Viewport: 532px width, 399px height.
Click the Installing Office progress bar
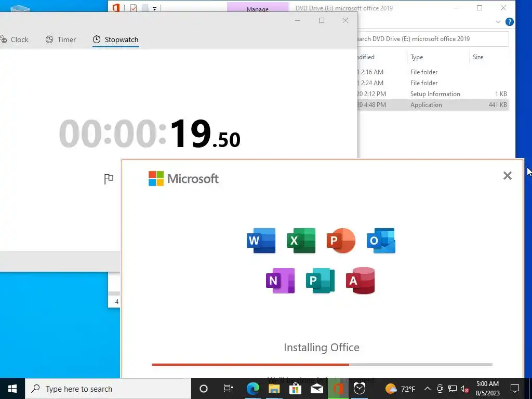pyautogui.click(x=322, y=365)
